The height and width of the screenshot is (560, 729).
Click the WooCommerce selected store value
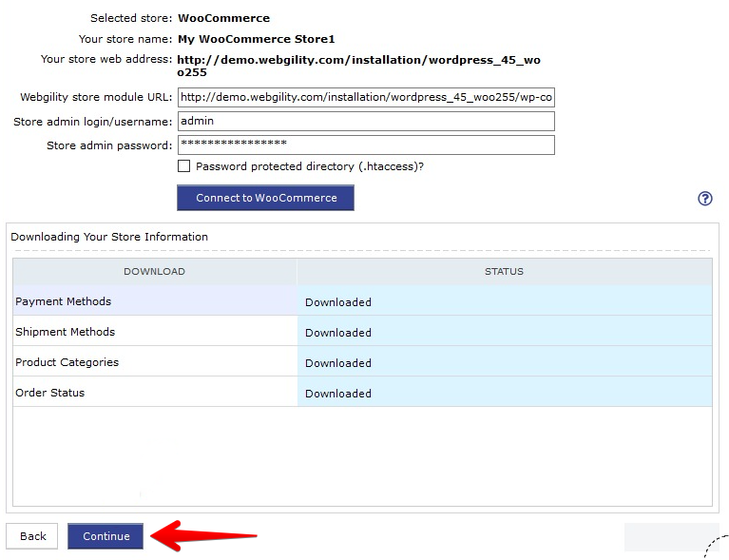pyautogui.click(x=223, y=18)
